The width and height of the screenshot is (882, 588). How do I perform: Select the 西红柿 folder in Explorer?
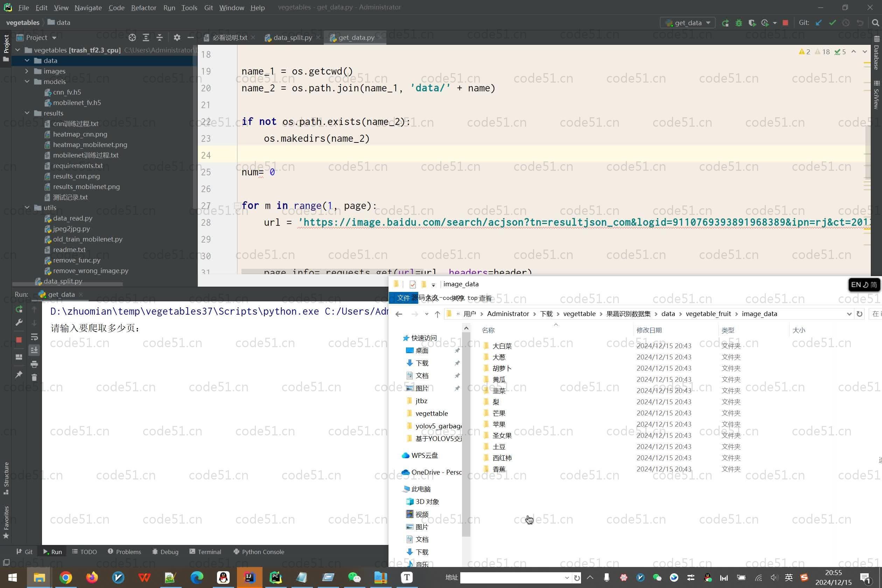[502, 458]
